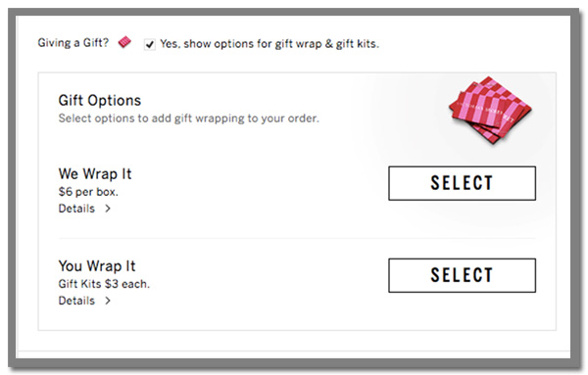
Task: Expand the chevron next to We Wrap It Details
Action: 108,209
